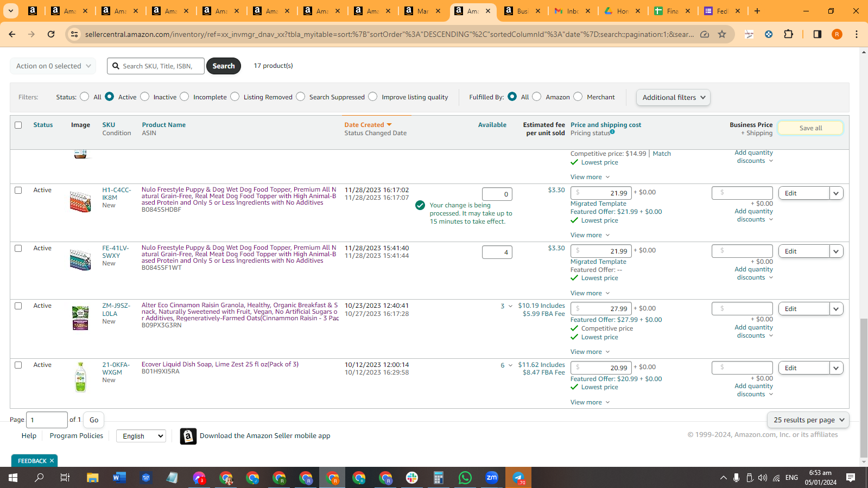Choose the Search Suppressed status filter
Screen dimensions: 868x488
click(x=301, y=97)
